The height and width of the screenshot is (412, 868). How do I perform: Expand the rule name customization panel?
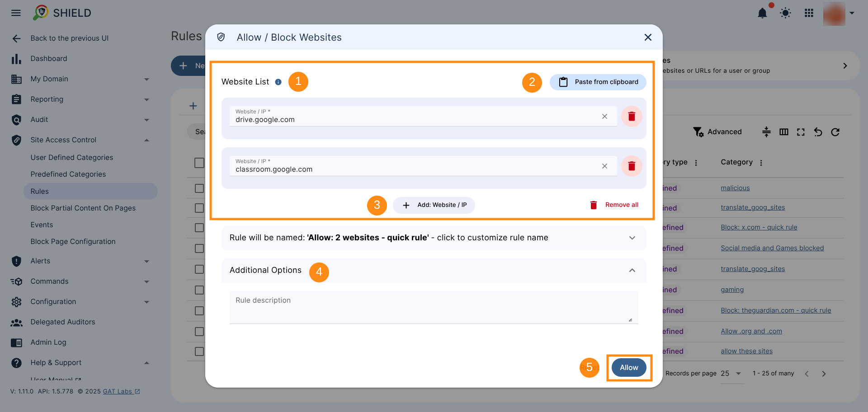click(632, 238)
